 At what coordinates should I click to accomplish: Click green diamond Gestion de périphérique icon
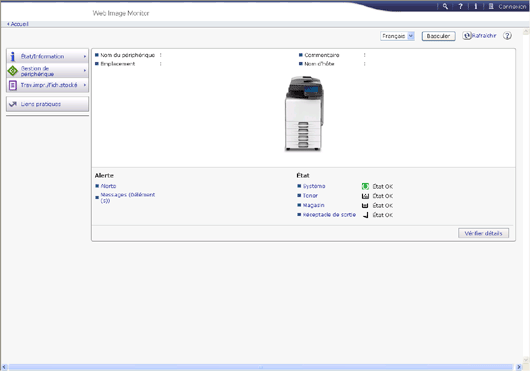coord(13,71)
